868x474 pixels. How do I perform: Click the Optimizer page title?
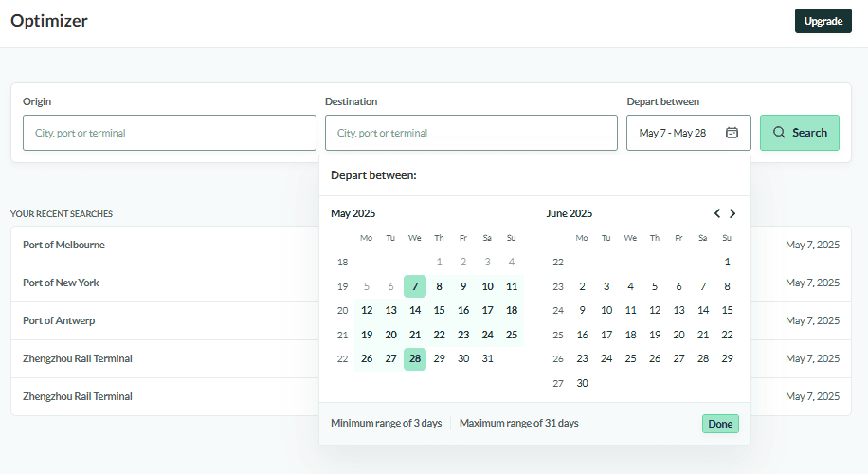[49, 21]
